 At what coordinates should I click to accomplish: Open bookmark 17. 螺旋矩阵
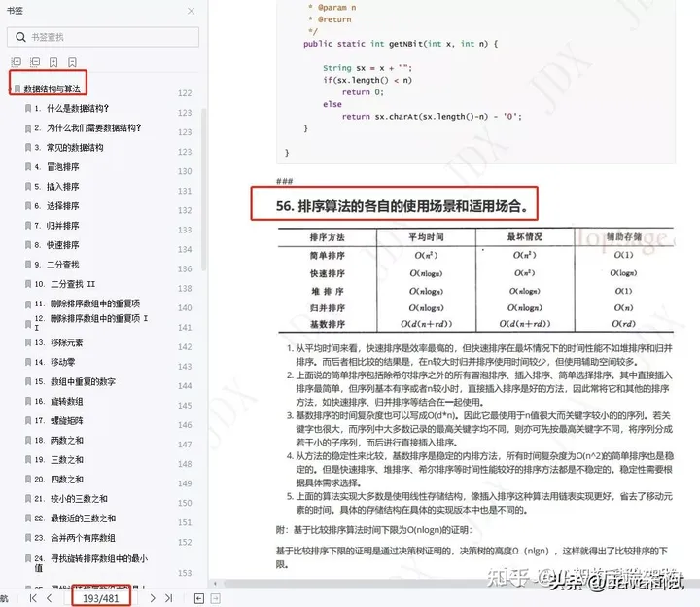(x=59, y=421)
